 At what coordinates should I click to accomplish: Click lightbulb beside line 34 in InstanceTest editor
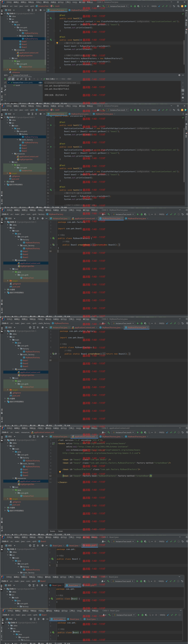click(x=57, y=43)
